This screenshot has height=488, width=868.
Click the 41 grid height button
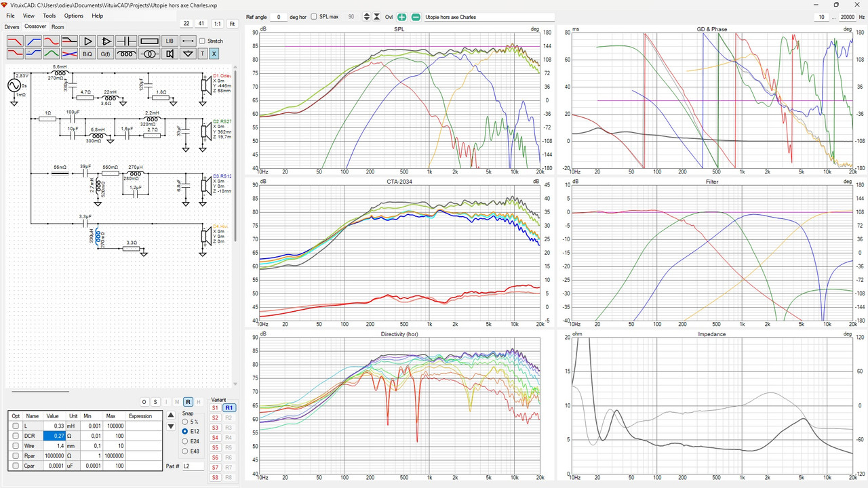[x=201, y=24]
